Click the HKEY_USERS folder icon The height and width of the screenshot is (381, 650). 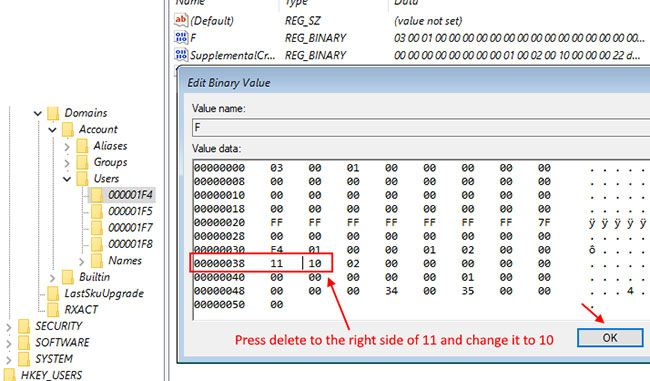coord(10,374)
